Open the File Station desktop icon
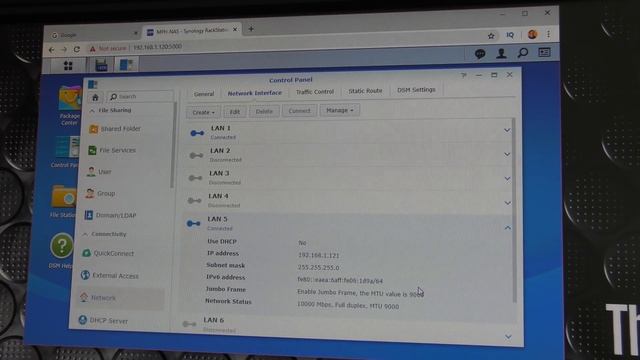This screenshot has width=640, height=360. (x=63, y=201)
